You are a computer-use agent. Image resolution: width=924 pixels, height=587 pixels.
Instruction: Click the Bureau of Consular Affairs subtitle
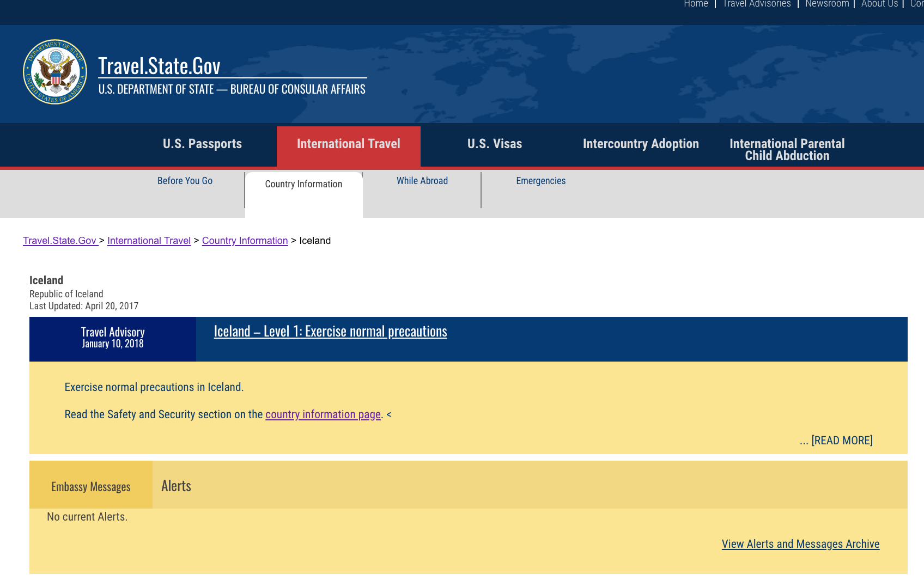(x=232, y=89)
